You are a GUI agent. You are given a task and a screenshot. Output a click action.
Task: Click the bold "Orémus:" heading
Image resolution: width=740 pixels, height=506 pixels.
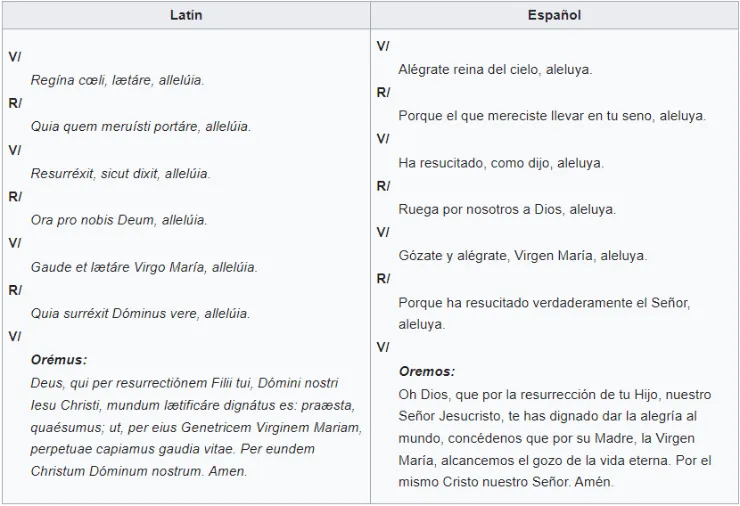(59, 360)
